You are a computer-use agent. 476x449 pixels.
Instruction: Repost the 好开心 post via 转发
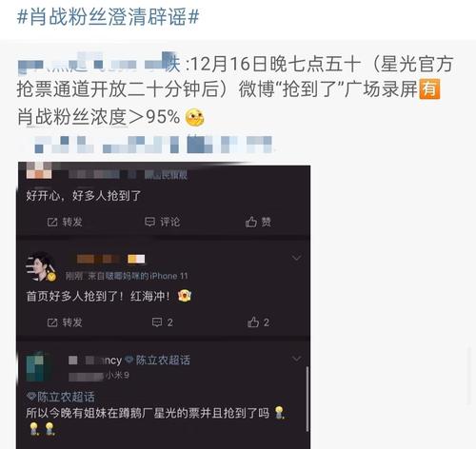click(x=65, y=222)
